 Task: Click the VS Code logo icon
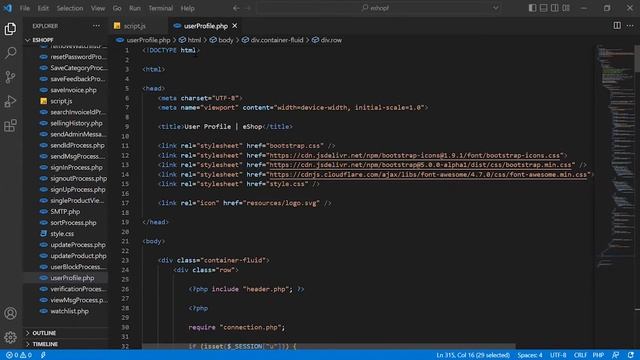tap(8, 8)
